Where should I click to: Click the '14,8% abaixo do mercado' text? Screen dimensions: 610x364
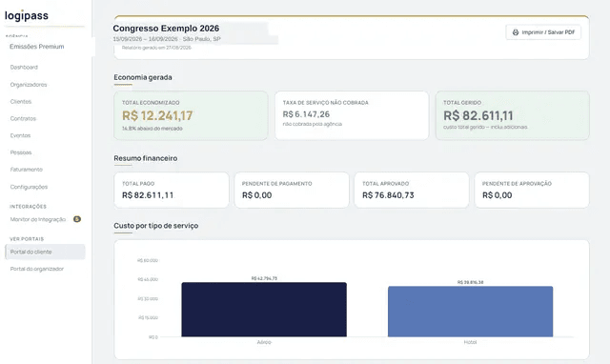click(x=152, y=129)
